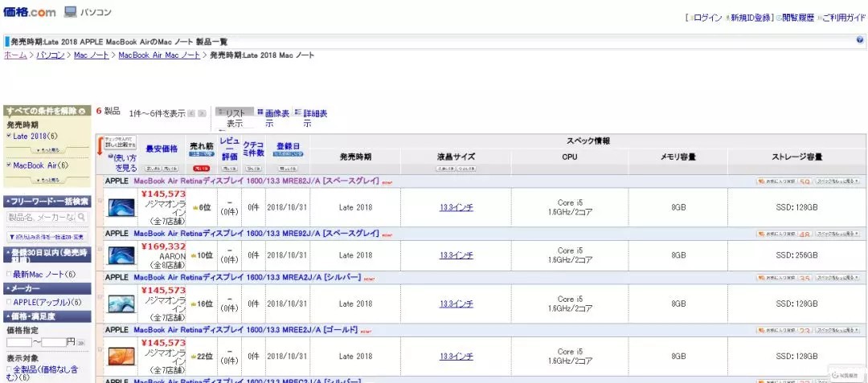This screenshot has height=383, width=868.
Task: Click the go arrow button next to the 円 price field
Action: pos(81,342)
